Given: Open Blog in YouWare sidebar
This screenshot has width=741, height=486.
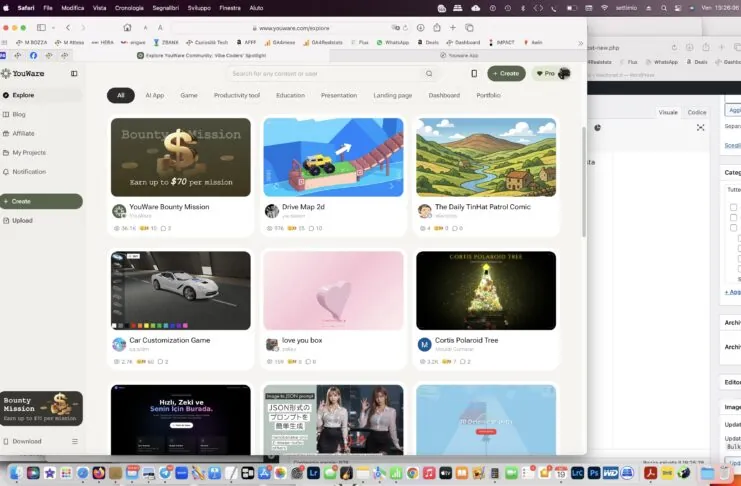Looking at the screenshot, I should [19, 114].
